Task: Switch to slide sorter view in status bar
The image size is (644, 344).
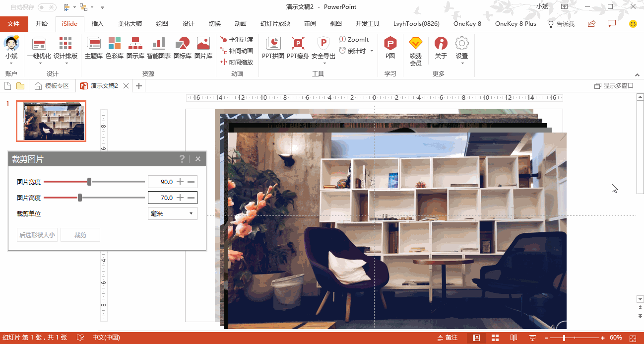Action: pyautogui.click(x=495, y=338)
